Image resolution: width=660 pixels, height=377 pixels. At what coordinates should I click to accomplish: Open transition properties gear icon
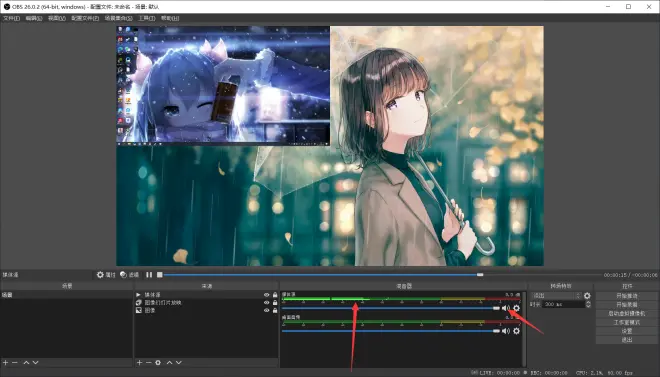[x=587, y=296]
